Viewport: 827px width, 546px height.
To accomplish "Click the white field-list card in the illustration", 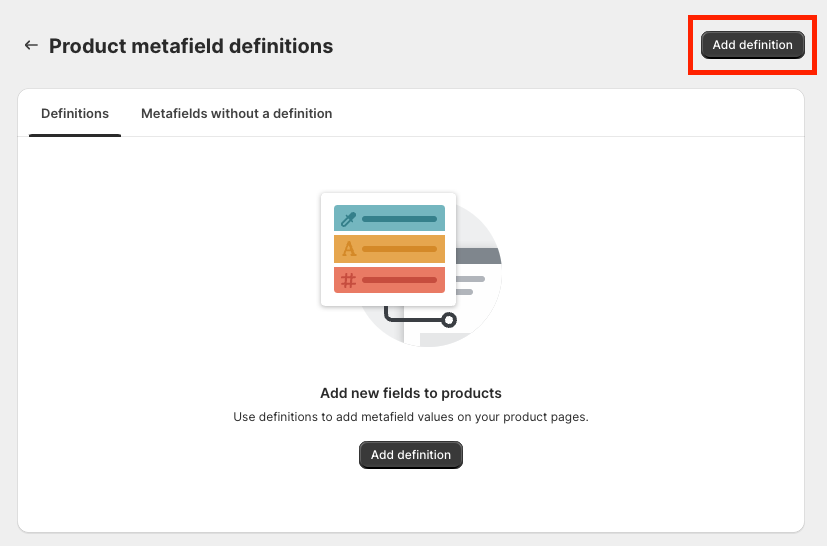I will (x=388, y=299).
